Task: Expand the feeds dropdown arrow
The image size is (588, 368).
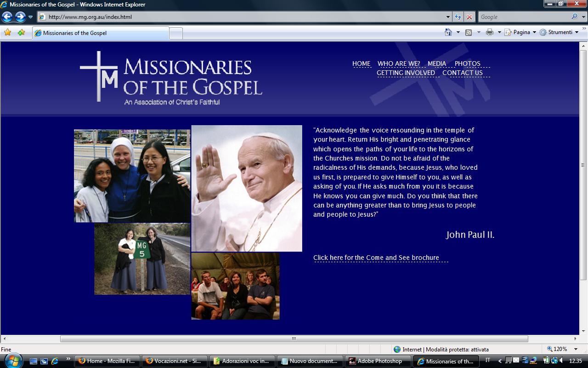Action: coord(479,32)
